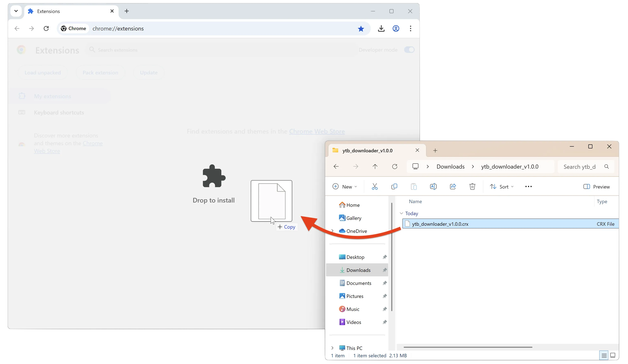Click Downloads in the breadcrumb path
628x364 pixels.
tap(451, 167)
